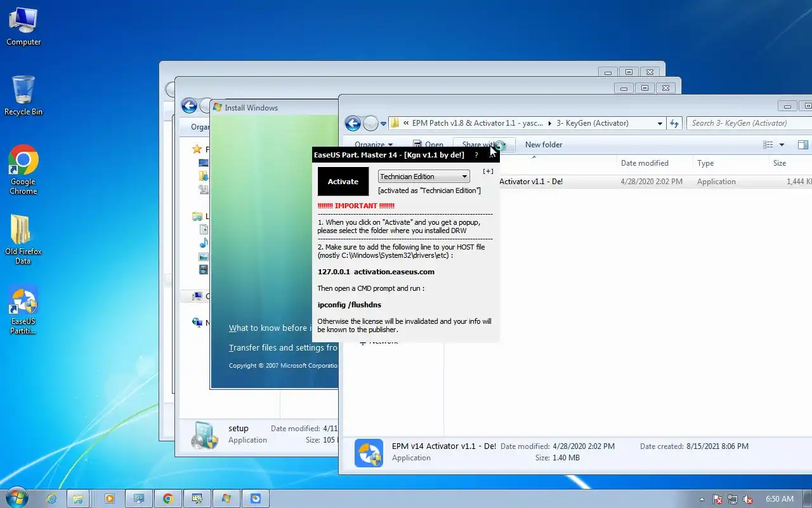Select the Music library icon in sidebar
The width and height of the screenshot is (812, 508).
(204, 243)
